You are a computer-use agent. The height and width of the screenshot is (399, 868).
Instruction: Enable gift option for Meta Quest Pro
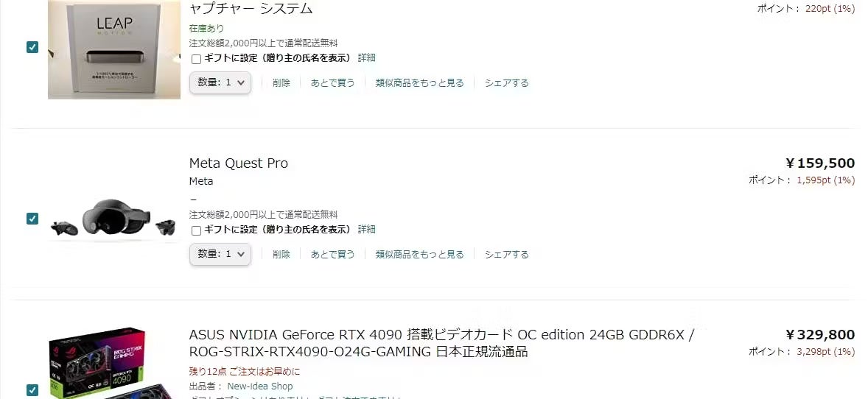tap(196, 230)
